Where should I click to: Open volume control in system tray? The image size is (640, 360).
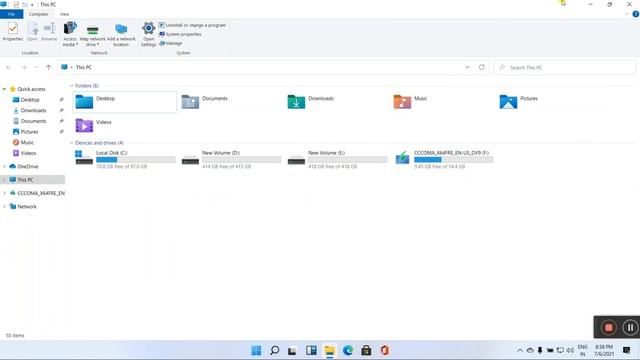pos(570,350)
